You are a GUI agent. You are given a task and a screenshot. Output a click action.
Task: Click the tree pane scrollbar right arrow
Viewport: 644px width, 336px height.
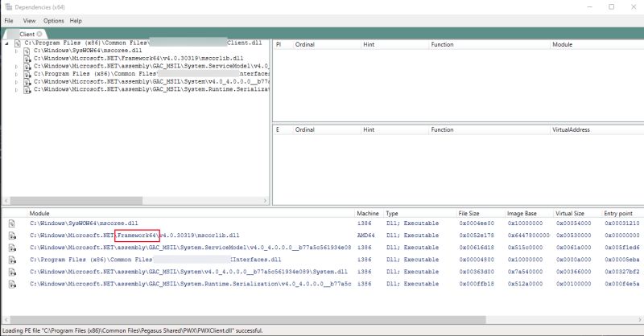[x=265, y=201]
